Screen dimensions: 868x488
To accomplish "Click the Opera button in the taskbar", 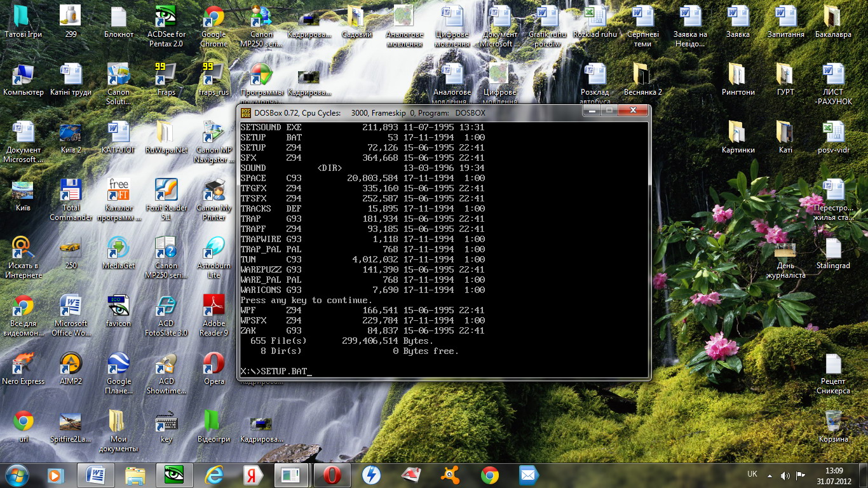I will point(332,475).
